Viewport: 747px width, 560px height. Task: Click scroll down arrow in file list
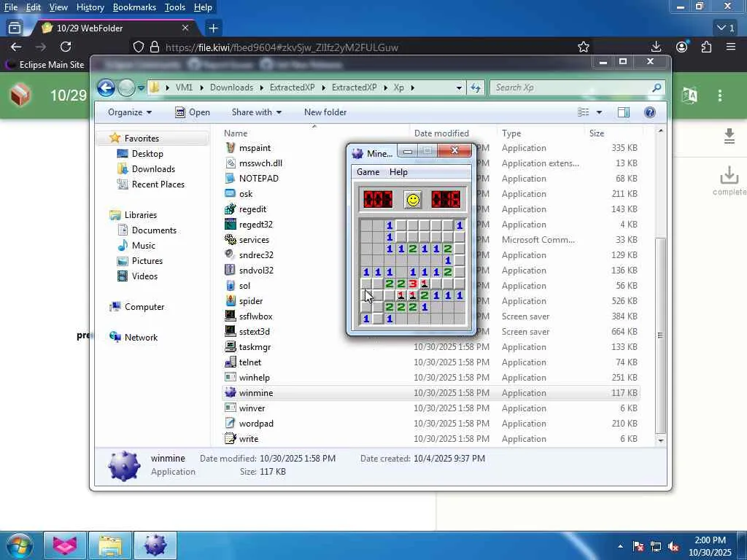pyautogui.click(x=661, y=440)
